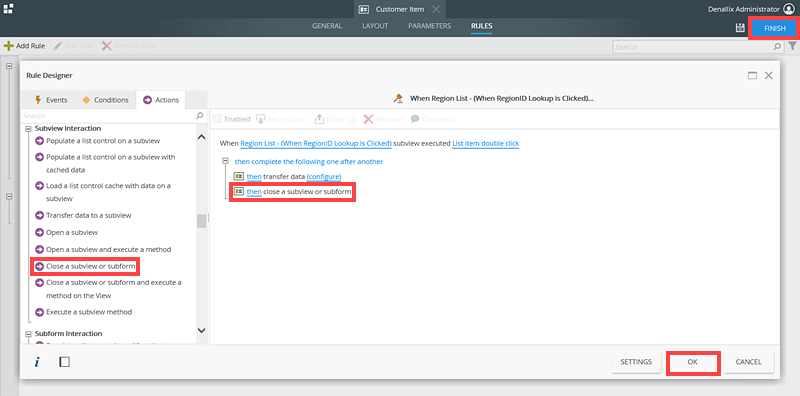Switch to the General tab
Image resolution: width=800 pixels, height=396 pixels.
[x=327, y=26]
